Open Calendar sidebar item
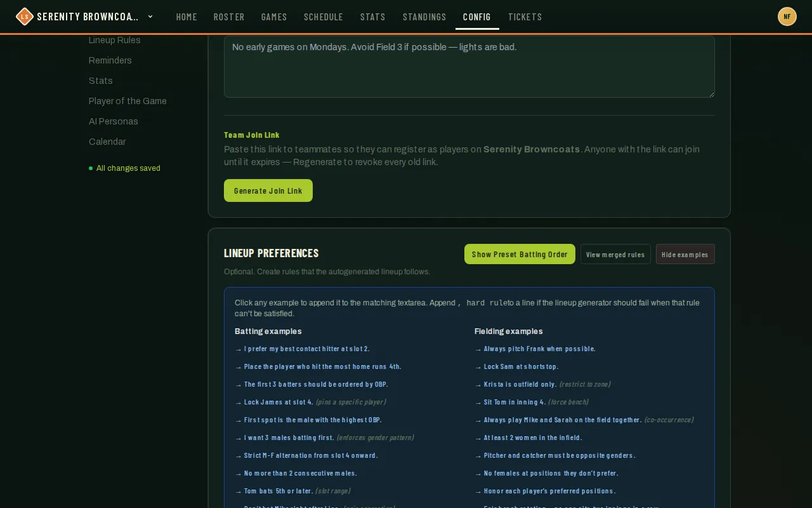The height and width of the screenshot is (508, 812). pyautogui.click(x=107, y=142)
